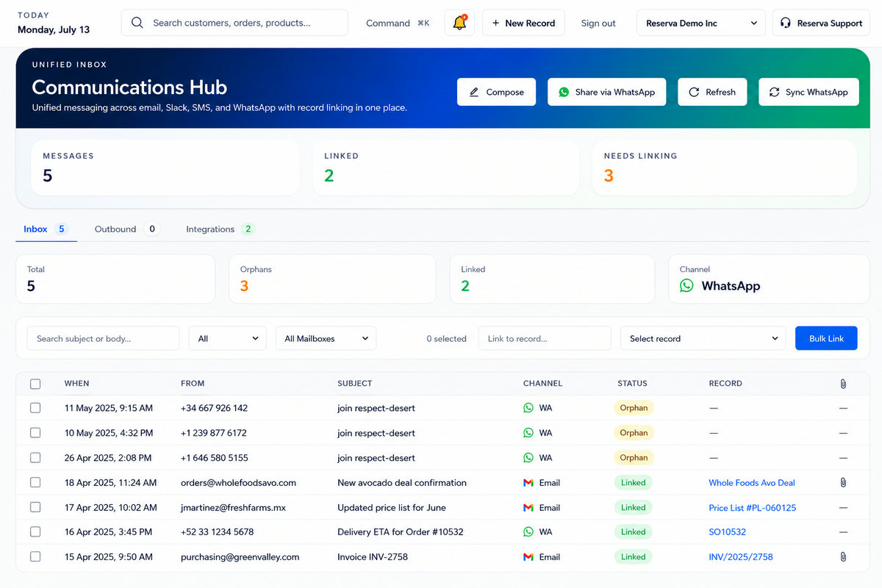Switch to the Outbound tab

pos(126,229)
